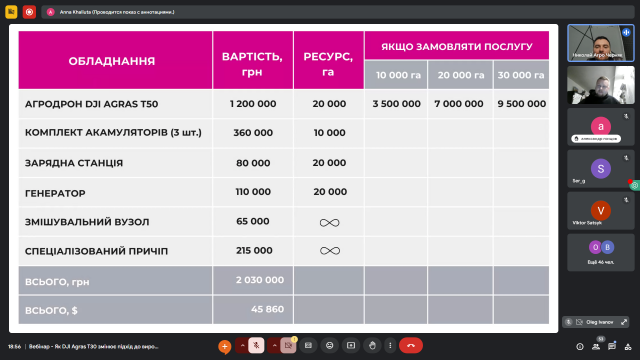Select the pink 'a' avatar participant tile
Viewport: 640px width, 360px height.
point(601,127)
